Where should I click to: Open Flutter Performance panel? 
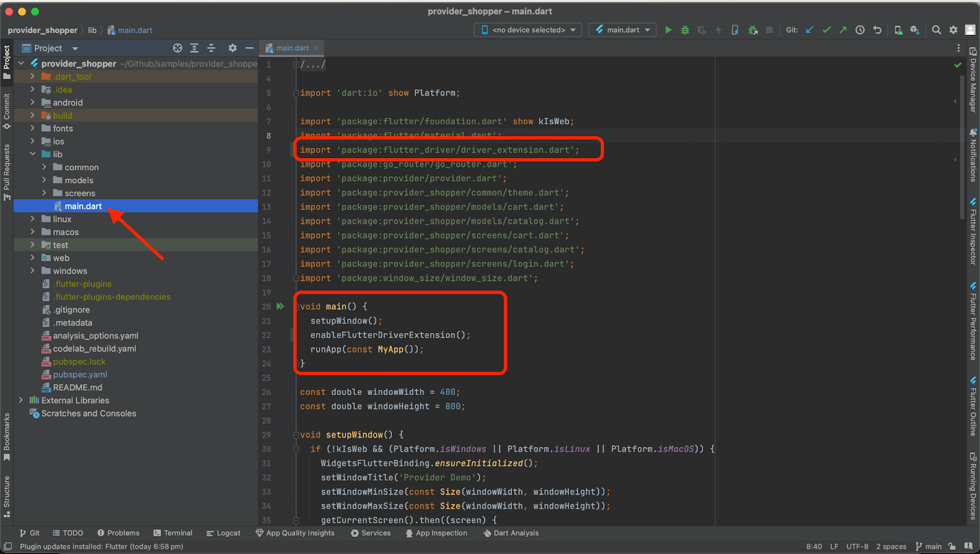pyautogui.click(x=973, y=318)
